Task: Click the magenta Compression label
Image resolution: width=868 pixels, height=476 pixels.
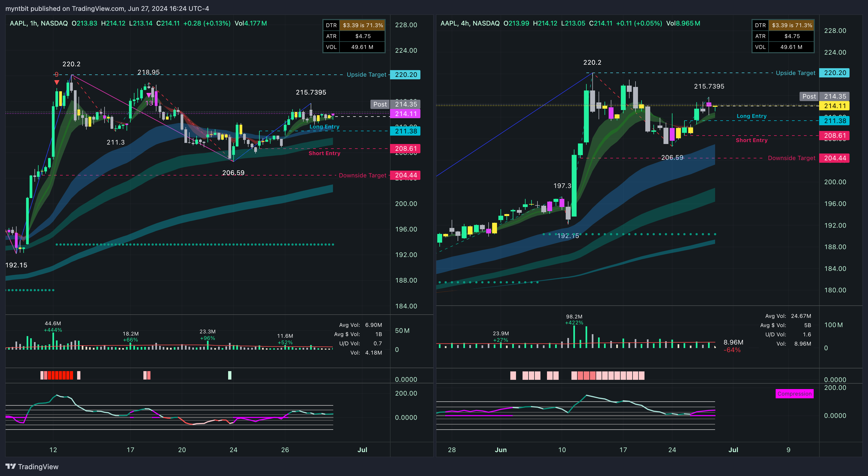Action: point(794,394)
